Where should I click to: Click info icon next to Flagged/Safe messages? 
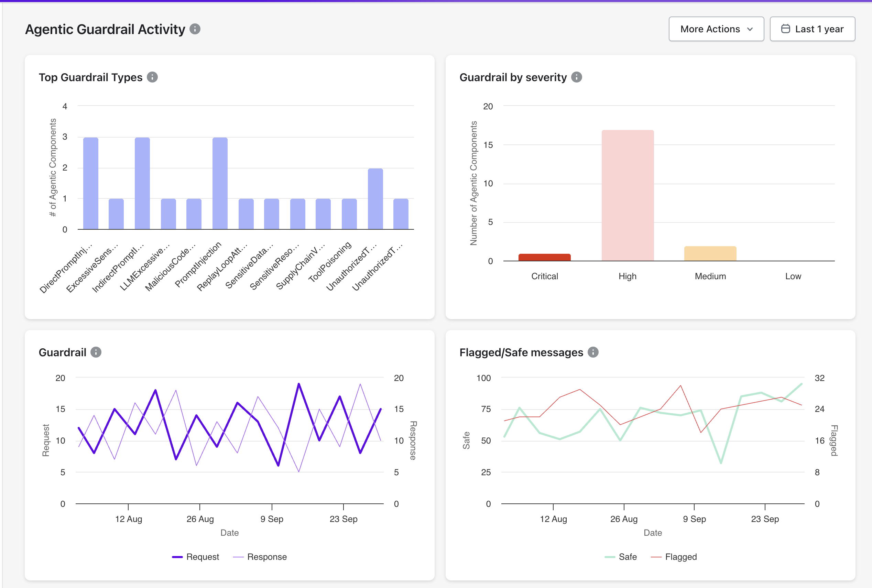click(x=593, y=352)
